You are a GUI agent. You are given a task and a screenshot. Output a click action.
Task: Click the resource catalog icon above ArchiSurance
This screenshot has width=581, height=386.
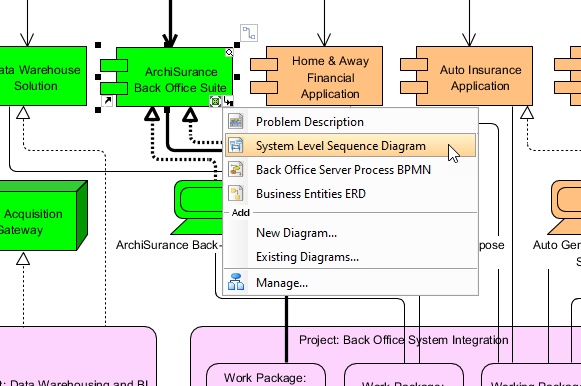(249, 33)
